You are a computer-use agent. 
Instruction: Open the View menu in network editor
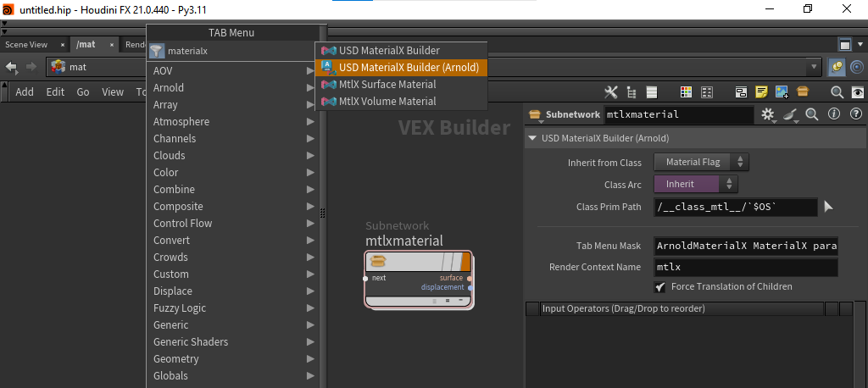pyautogui.click(x=113, y=92)
